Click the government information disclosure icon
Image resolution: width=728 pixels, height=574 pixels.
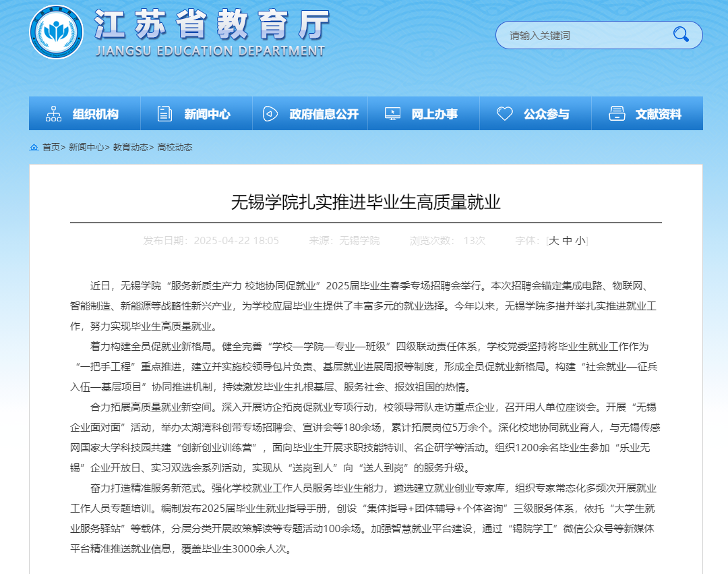[270, 114]
